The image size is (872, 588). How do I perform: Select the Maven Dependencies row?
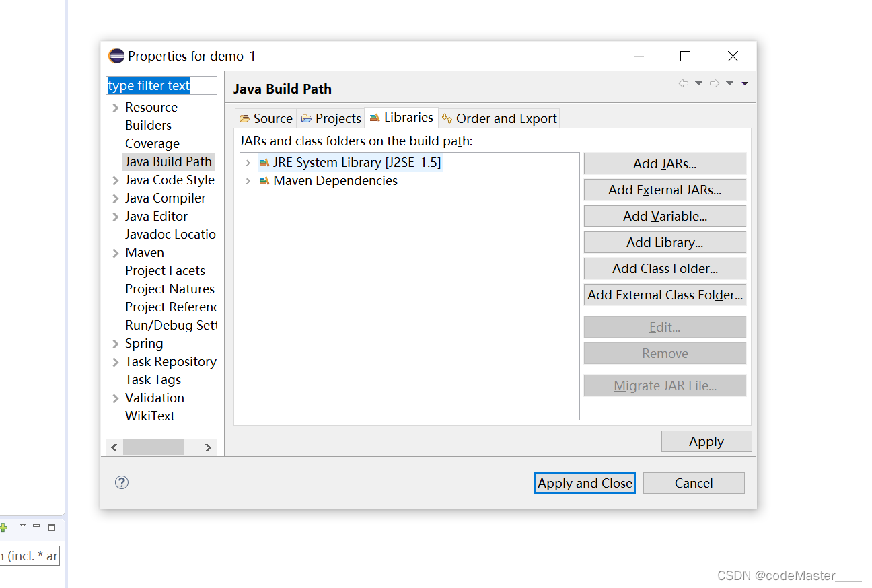point(328,181)
